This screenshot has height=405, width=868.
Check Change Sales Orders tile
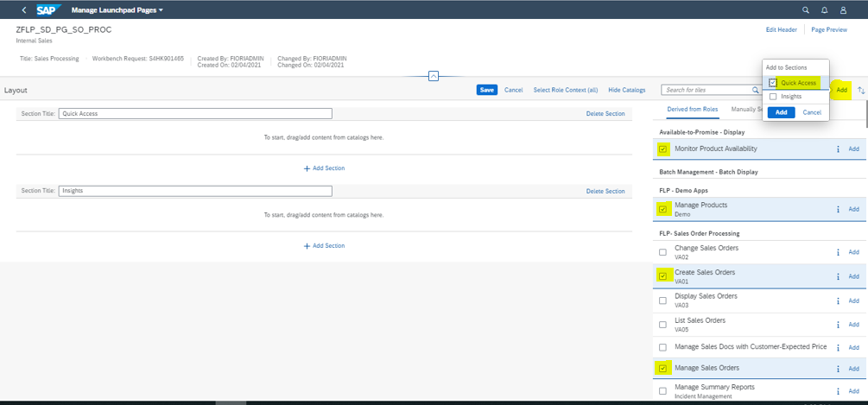coord(662,252)
